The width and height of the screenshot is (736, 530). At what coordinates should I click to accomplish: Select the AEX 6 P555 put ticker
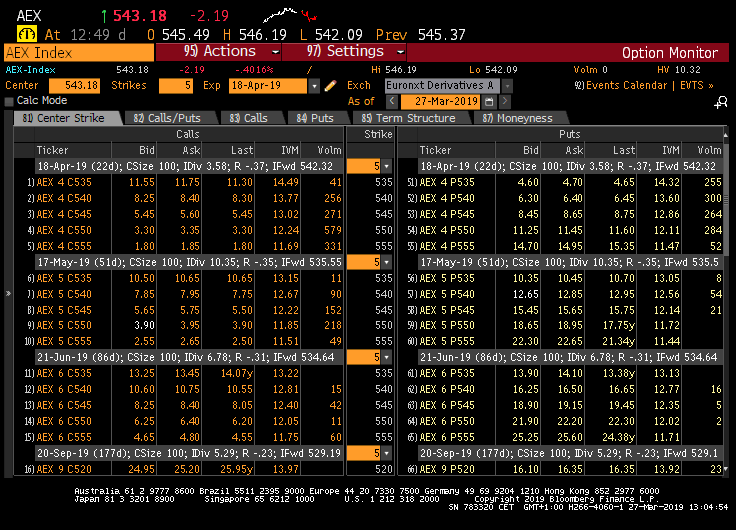click(447, 437)
